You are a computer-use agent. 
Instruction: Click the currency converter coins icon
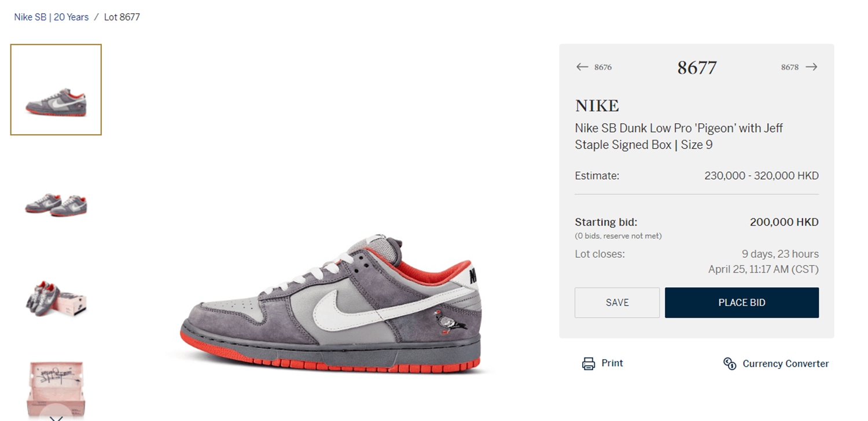pos(730,364)
